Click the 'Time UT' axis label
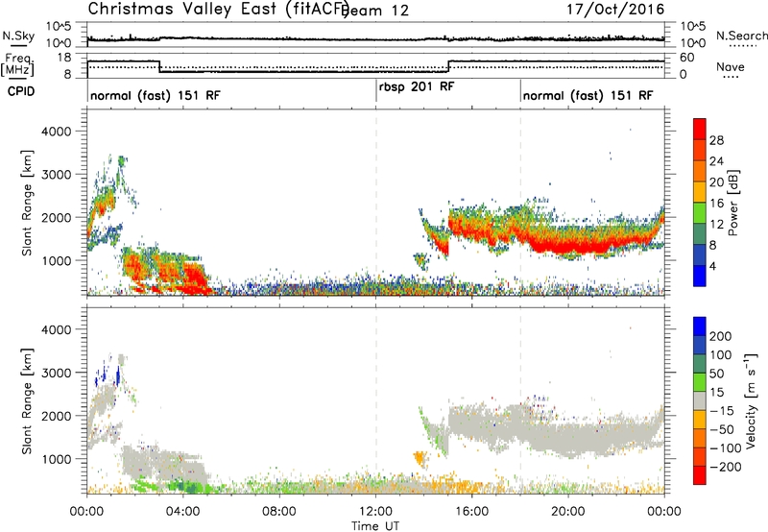This screenshot has width=768, height=532. (x=375, y=526)
